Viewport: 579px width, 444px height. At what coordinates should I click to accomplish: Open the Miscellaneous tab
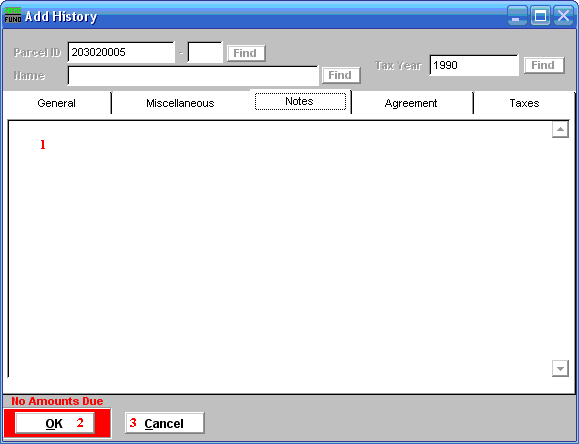click(180, 103)
